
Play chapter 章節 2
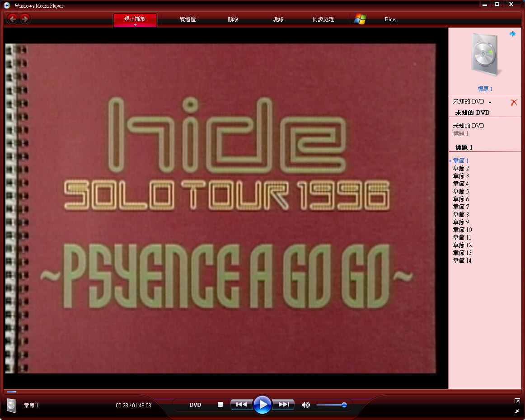461,168
